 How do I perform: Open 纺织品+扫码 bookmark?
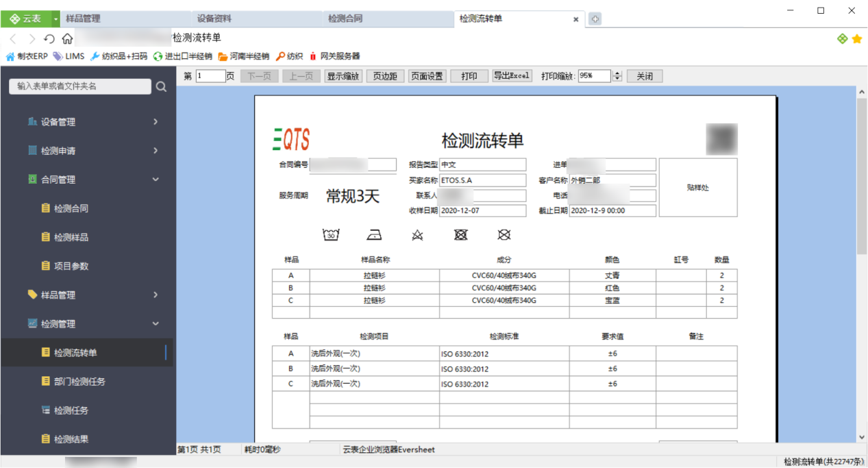coord(119,56)
